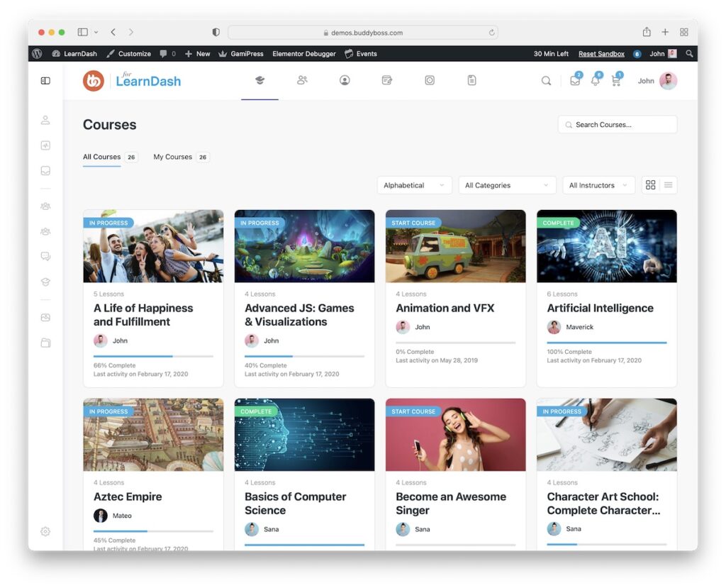
Task: Open the sidebar forums chat icon
Action: (45, 256)
